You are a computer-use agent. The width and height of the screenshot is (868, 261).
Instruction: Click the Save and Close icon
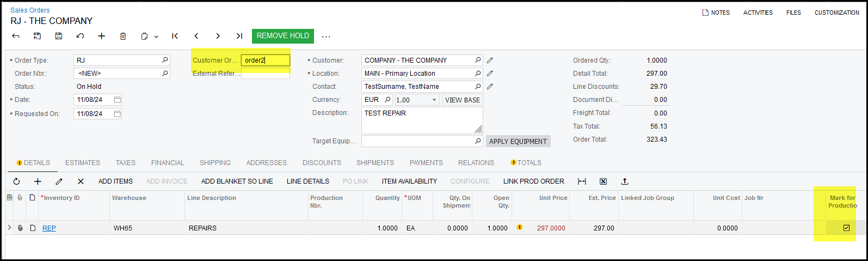[37, 36]
